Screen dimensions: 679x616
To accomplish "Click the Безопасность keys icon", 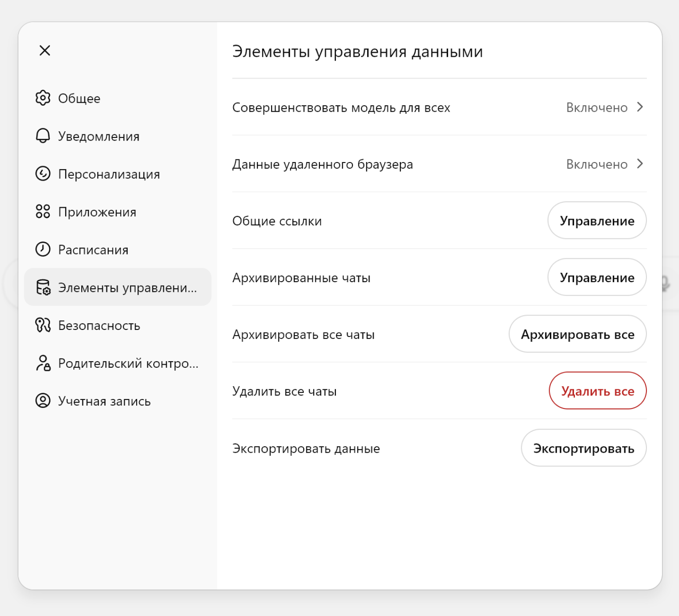I will pos(43,325).
